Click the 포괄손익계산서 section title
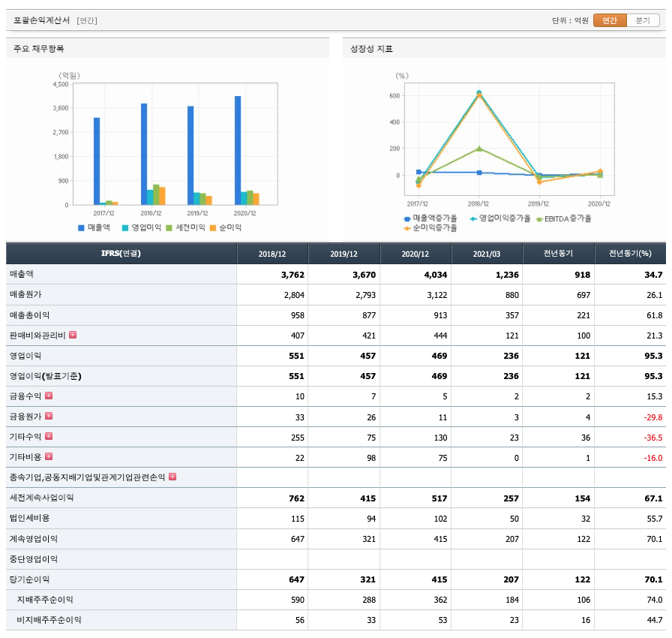Image resolution: width=672 pixels, height=638 pixels. point(41,20)
